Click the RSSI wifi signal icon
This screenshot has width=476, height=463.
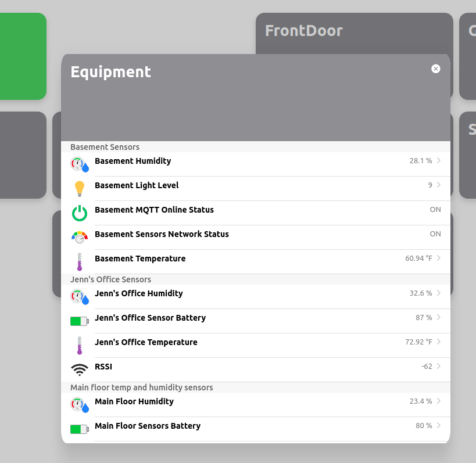coord(80,369)
